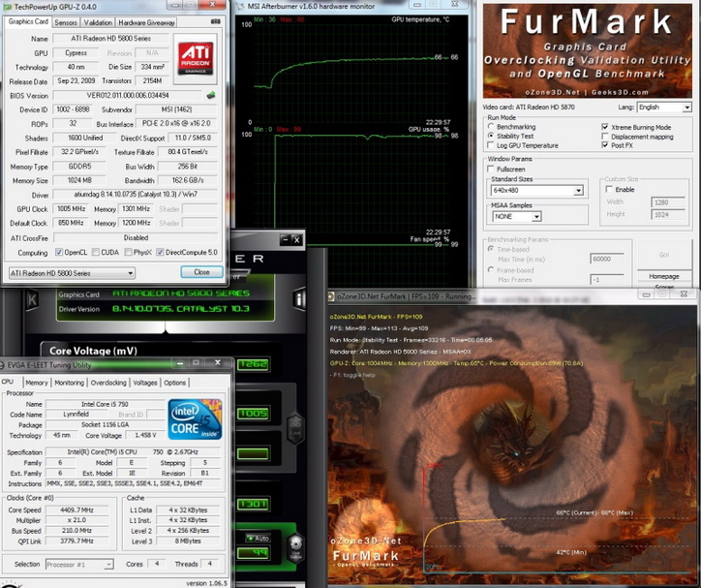
Task: Click the GPU-Z screenshot camera icon
Action: [216, 21]
